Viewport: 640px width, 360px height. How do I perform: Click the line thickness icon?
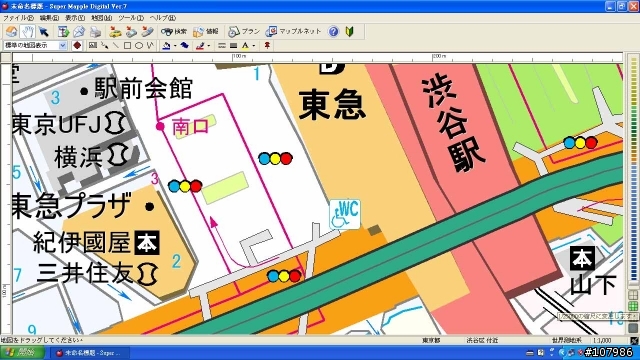[233, 46]
